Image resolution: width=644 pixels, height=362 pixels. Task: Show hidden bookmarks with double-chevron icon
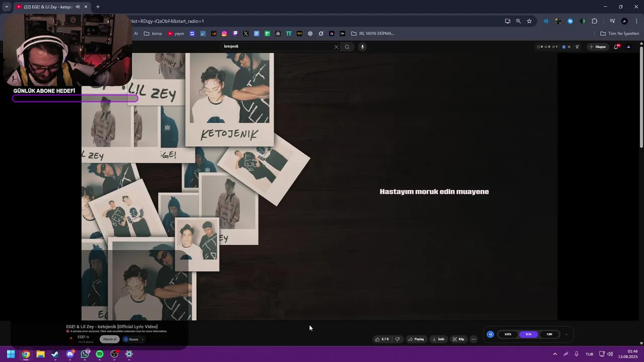click(x=342, y=34)
